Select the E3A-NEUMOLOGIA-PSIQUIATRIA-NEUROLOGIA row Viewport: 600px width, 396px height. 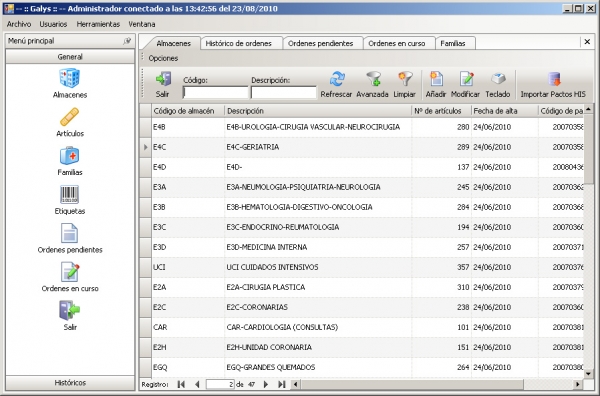362,187
